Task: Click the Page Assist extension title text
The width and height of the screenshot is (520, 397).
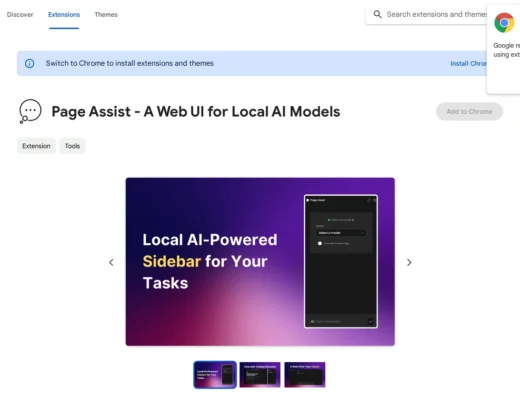Action: click(x=196, y=112)
